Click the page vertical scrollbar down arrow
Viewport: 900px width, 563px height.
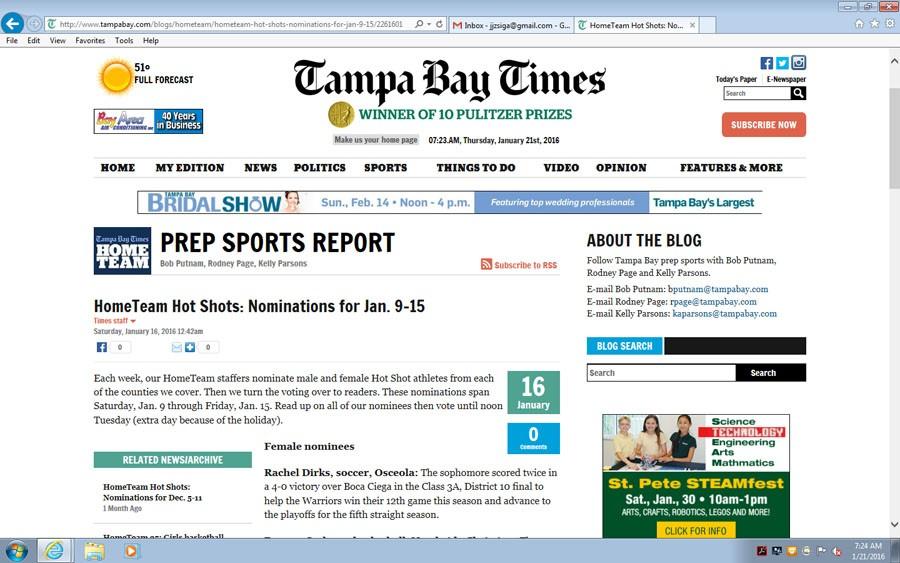point(894,525)
